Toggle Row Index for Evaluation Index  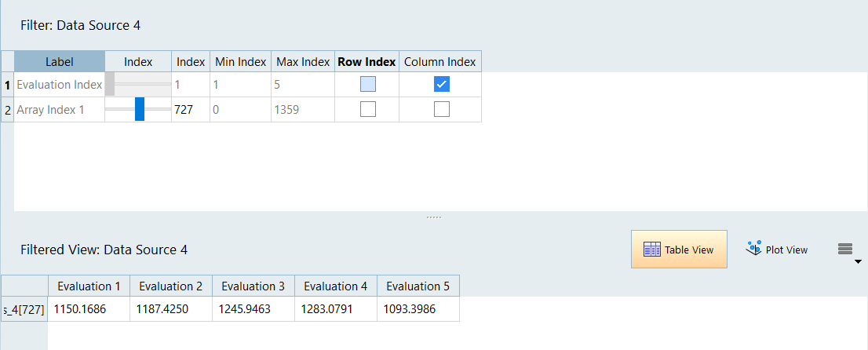[367, 85]
